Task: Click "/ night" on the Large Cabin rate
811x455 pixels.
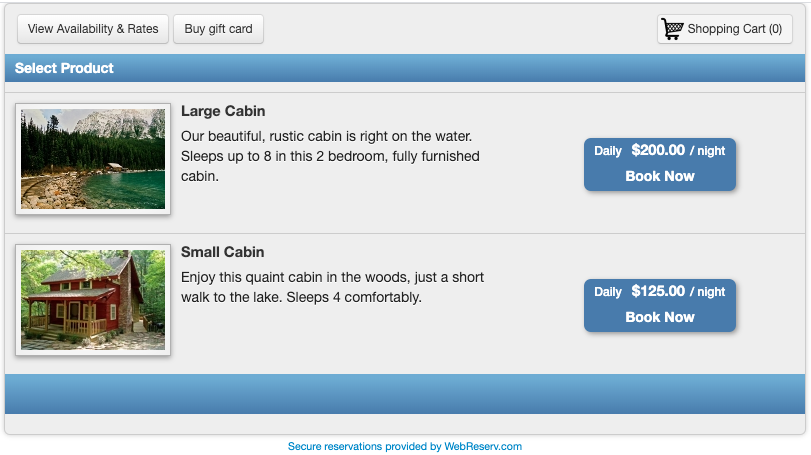Action: pyautogui.click(x=708, y=151)
